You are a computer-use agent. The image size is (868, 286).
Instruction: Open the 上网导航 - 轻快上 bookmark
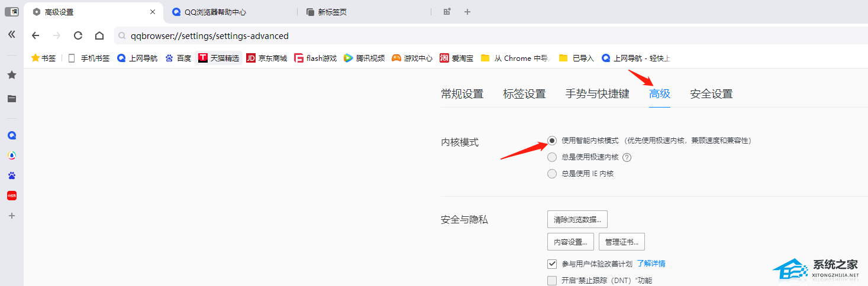[636, 58]
